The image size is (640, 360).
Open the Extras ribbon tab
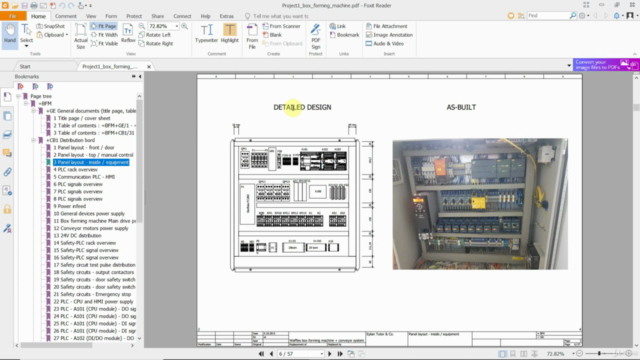[227, 16]
